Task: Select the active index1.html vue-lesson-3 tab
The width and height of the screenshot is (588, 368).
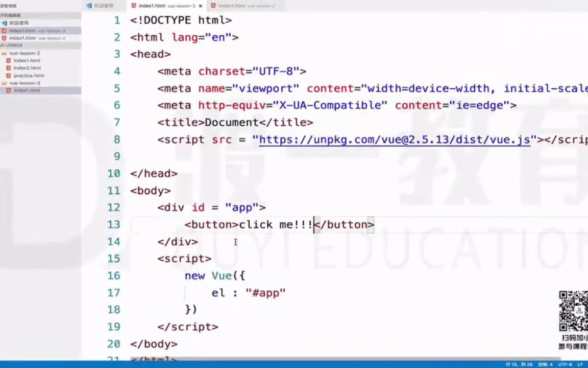Action: (x=158, y=5)
